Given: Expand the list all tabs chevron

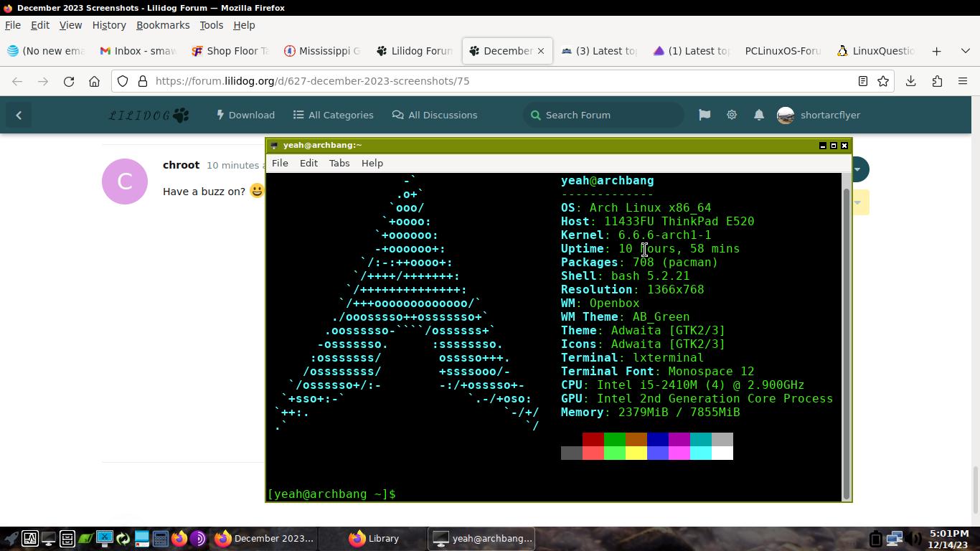Looking at the screenshot, I should 965,51.
